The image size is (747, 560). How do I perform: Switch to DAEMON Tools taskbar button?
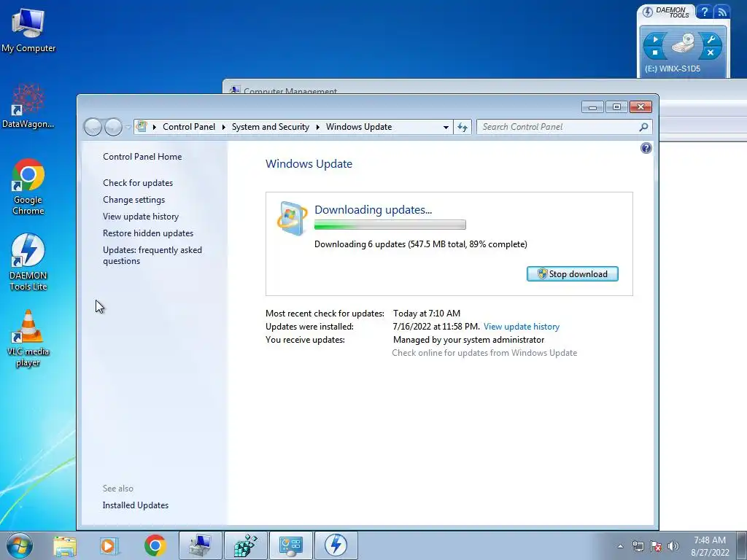tap(336, 545)
